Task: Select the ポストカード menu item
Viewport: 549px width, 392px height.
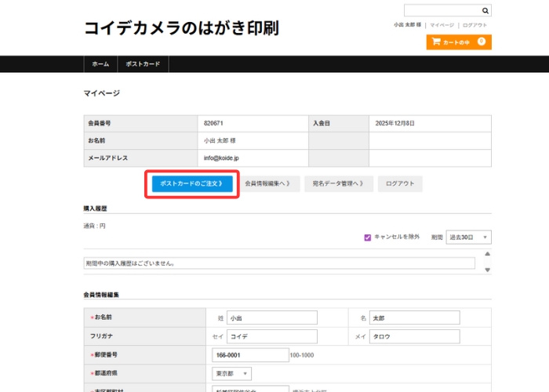Action: point(143,64)
